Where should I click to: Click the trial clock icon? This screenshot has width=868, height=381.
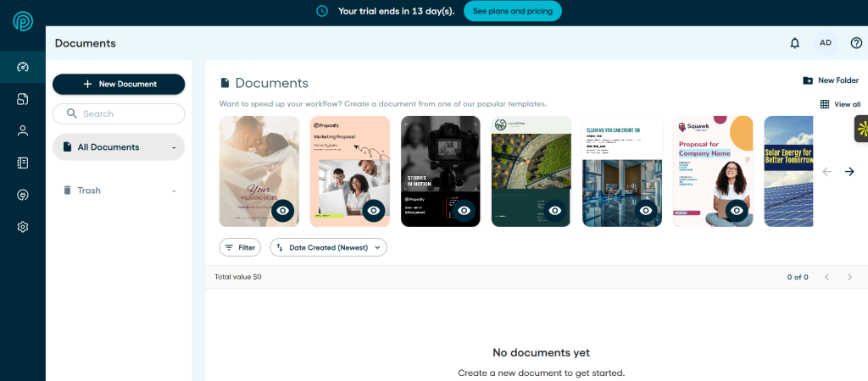(x=322, y=11)
